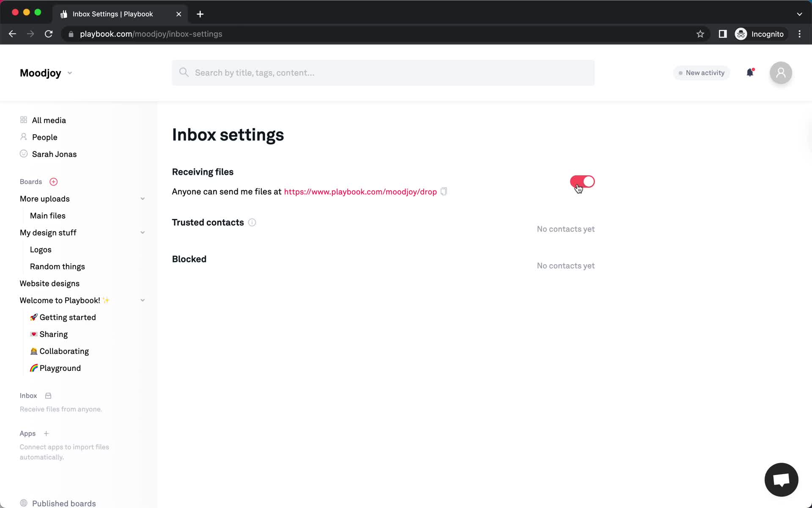Click the New activity button
This screenshot has width=812, height=508.
click(x=701, y=72)
